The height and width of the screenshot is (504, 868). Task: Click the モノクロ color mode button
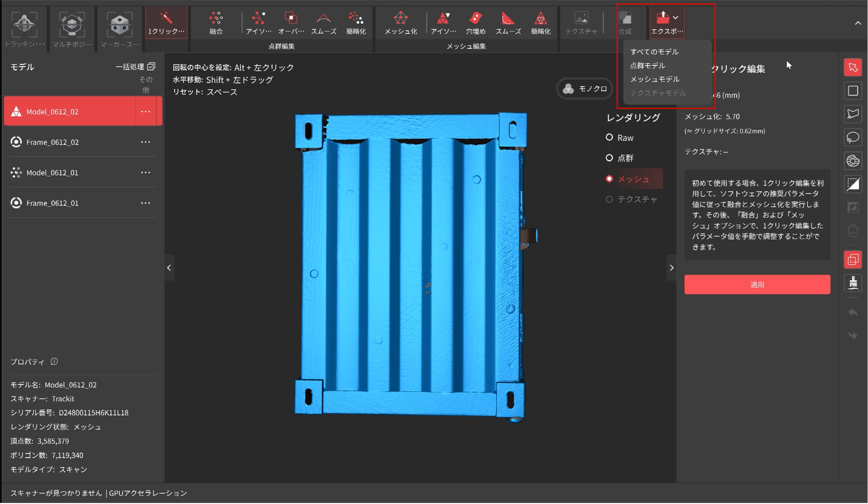point(585,89)
